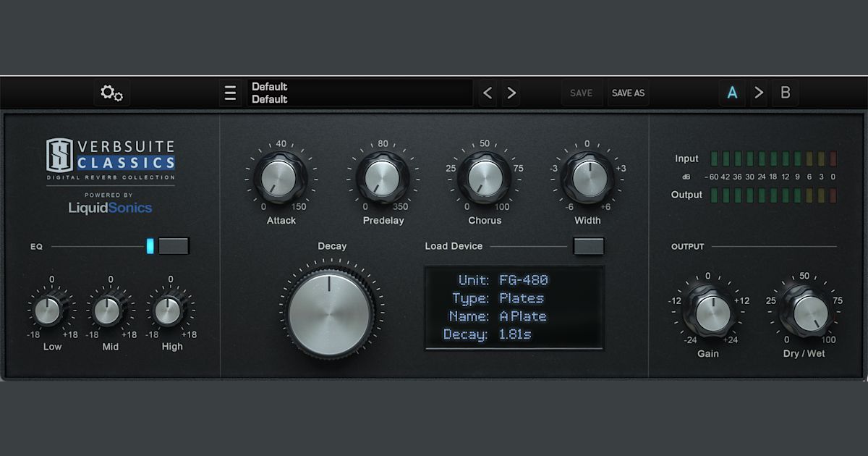Toggle the EQ section on or off
Image resolution: width=868 pixels, height=456 pixels.
[174, 246]
